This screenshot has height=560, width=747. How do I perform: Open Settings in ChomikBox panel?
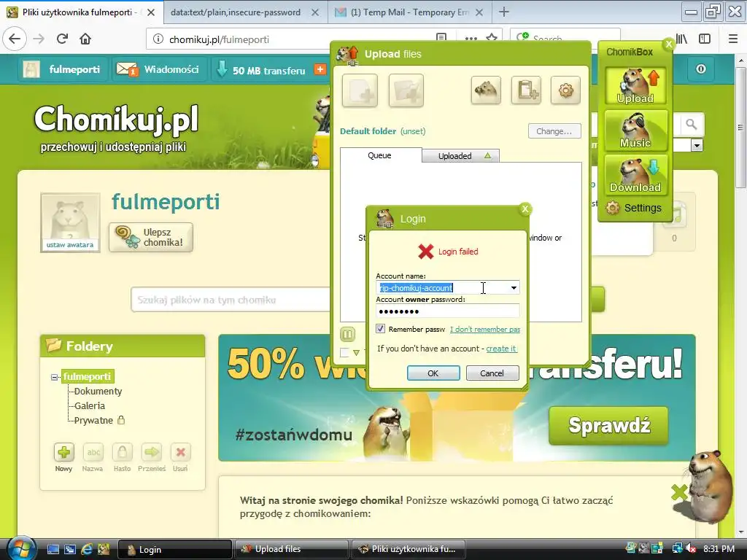click(634, 208)
